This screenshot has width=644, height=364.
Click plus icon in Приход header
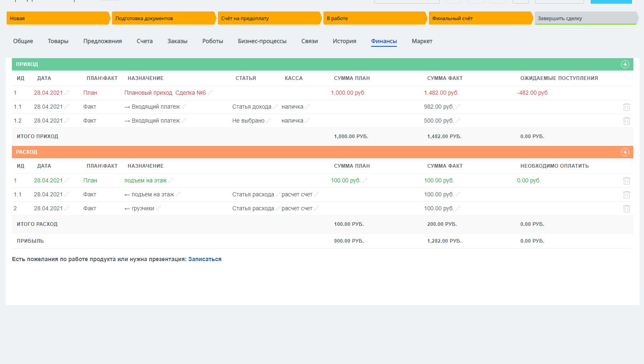625,64
